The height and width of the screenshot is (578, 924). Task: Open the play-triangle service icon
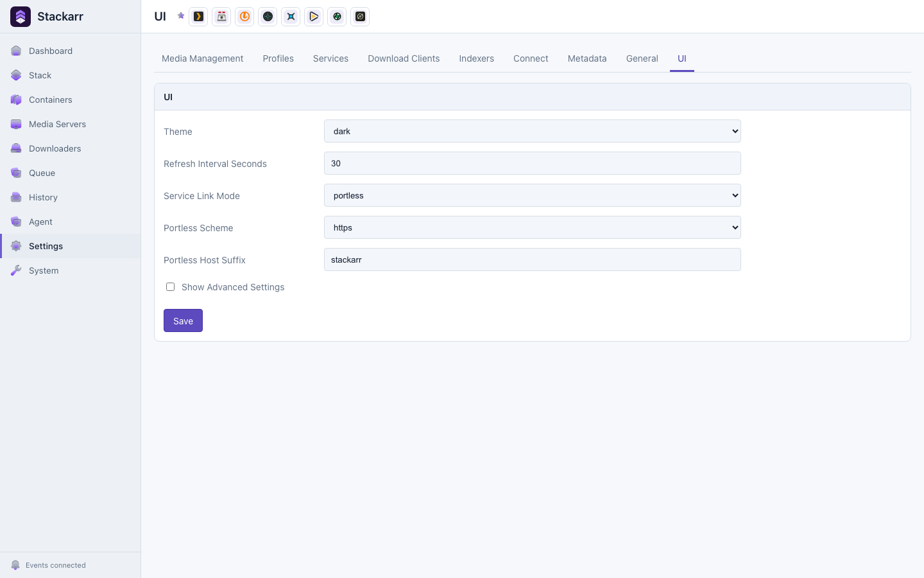(x=314, y=17)
